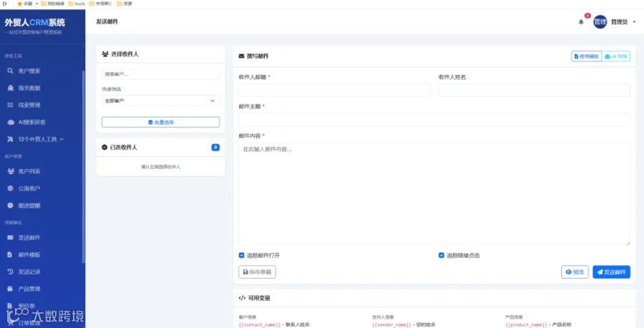644x328 pixels.
Task: Click the 海关数据 sidebar icon
Action: coord(10,88)
